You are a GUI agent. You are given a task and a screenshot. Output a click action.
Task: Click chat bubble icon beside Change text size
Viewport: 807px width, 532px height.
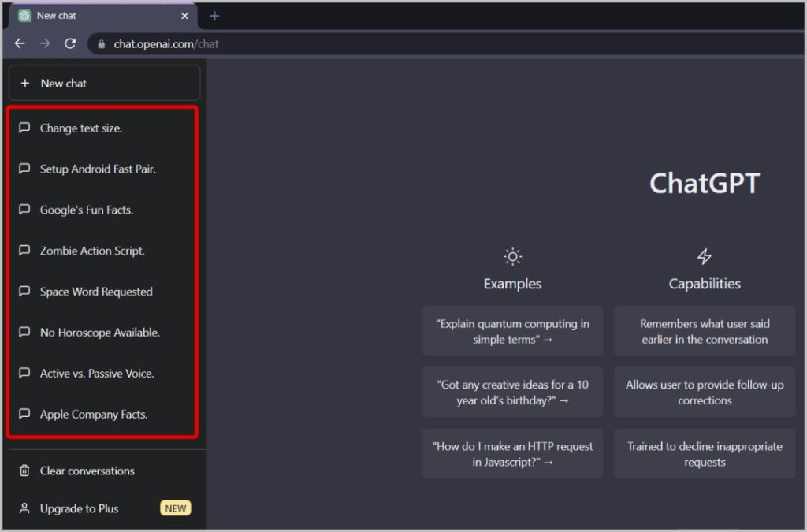tap(24, 128)
